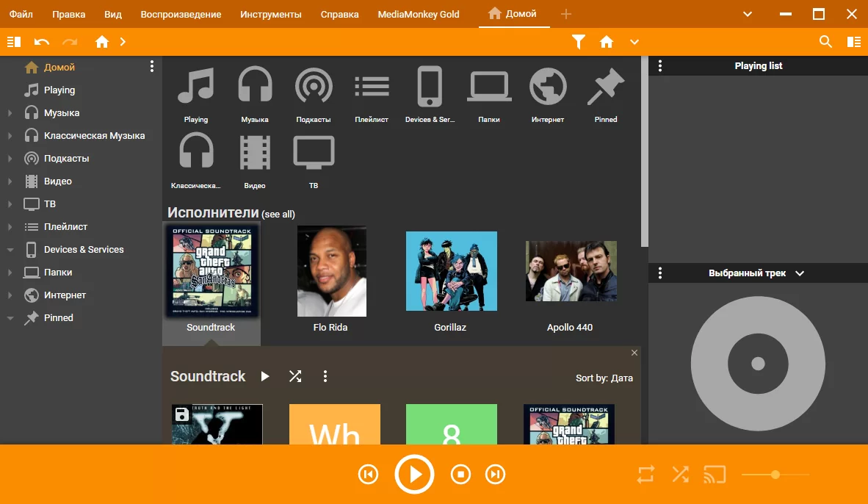Skip to the previous track
The image size is (868, 504).
click(x=368, y=474)
